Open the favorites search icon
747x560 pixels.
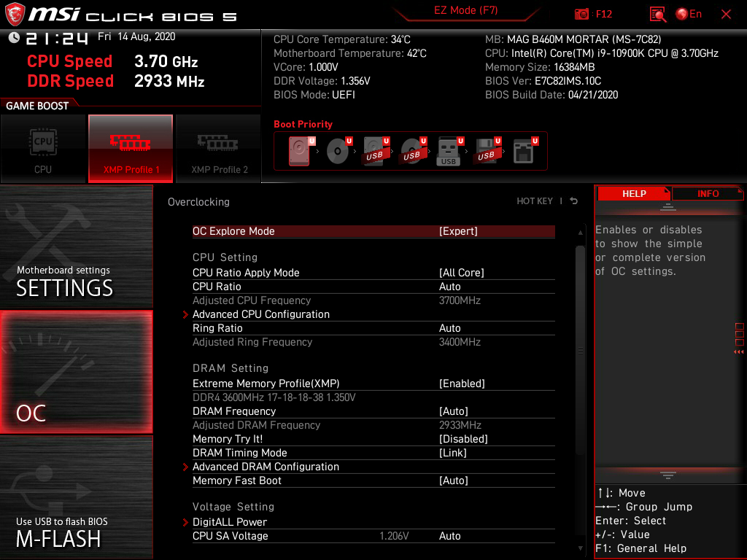[x=657, y=14]
